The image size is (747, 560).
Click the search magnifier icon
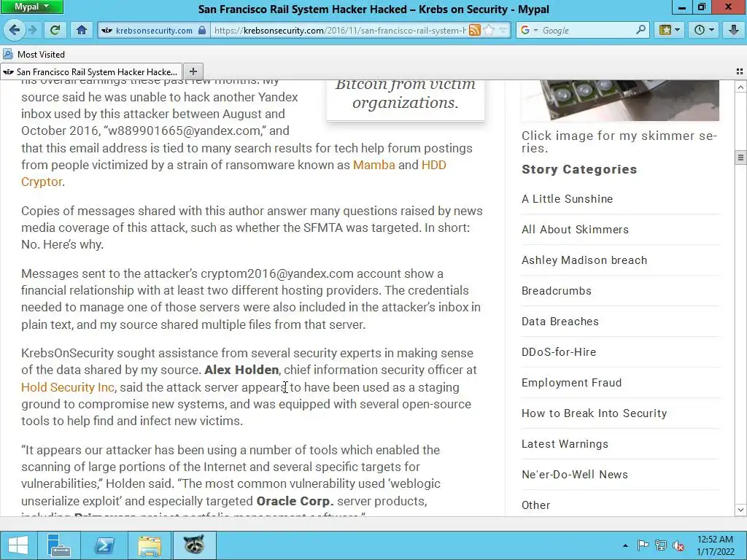coord(641,29)
